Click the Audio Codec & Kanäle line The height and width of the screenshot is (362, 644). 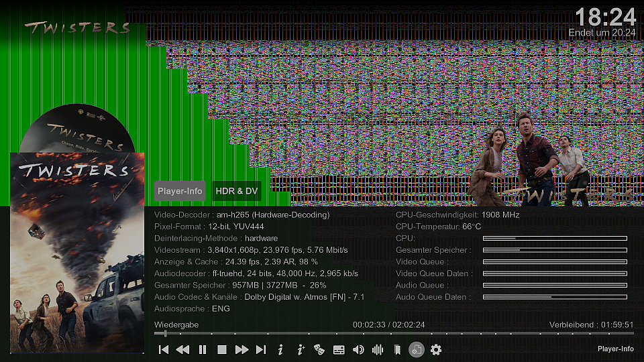click(x=259, y=297)
